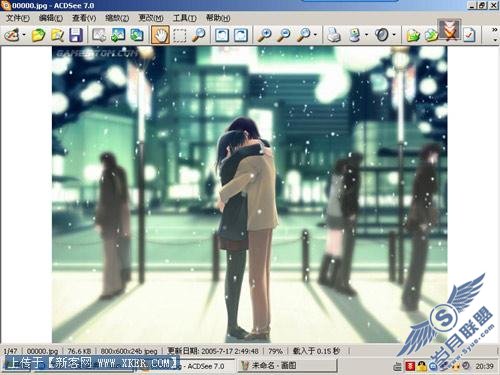
Task: Expand the toolbar overflow chevron
Action: 495,30
